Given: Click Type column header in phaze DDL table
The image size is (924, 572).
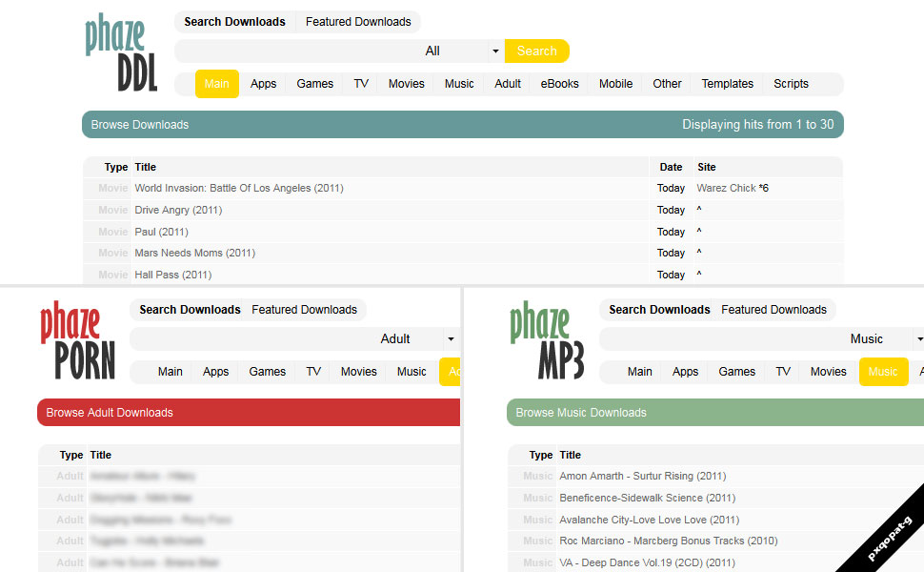Looking at the screenshot, I should 116,167.
